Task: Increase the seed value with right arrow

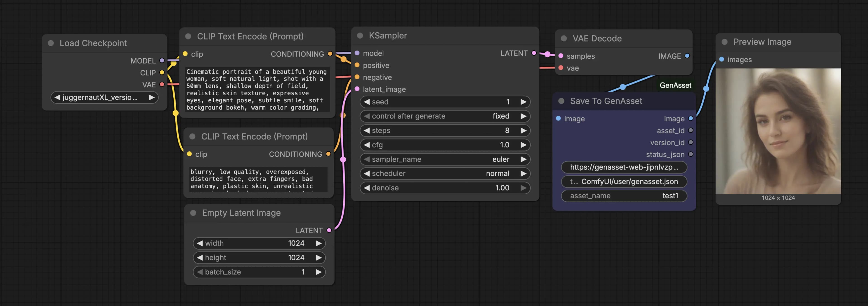Action: click(523, 102)
